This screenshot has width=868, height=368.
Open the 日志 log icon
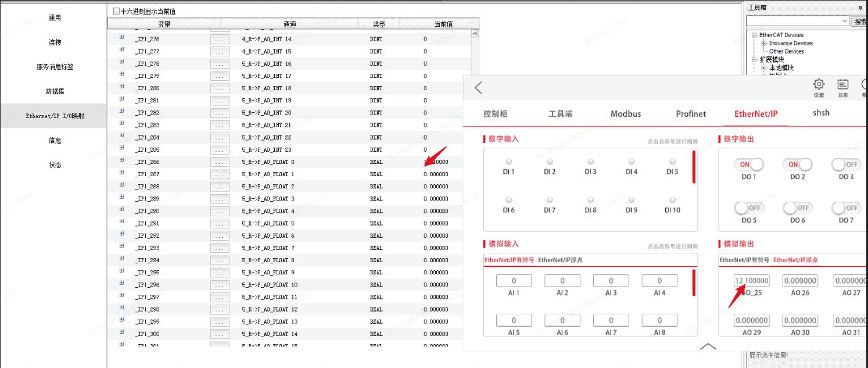pyautogui.click(x=842, y=84)
